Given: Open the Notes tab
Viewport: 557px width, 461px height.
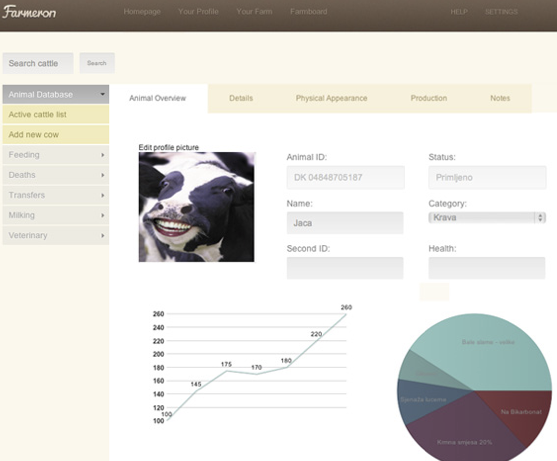Looking at the screenshot, I should pos(500,98).
